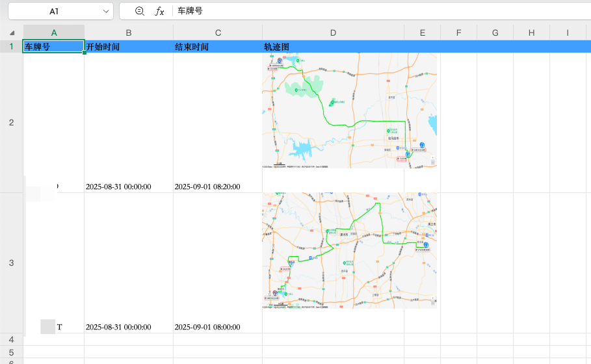Screen dimensions: 591x364
Task: Select row 5 header
Action: (11, 352)
